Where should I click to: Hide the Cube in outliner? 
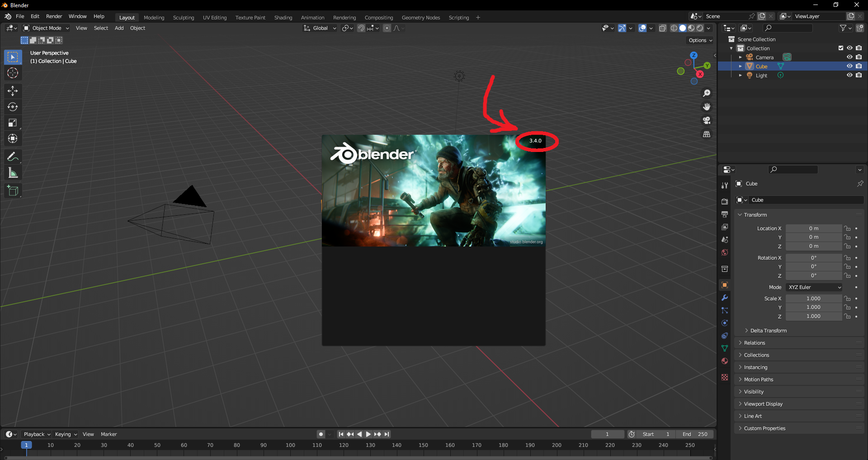coord(849,66)
